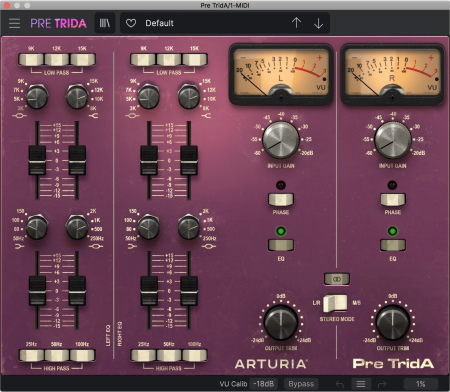Click Left EQ low shelf frequency knob (50Hz-150)
The width and height of the screenshot is (450, 392).
(37, 227)
